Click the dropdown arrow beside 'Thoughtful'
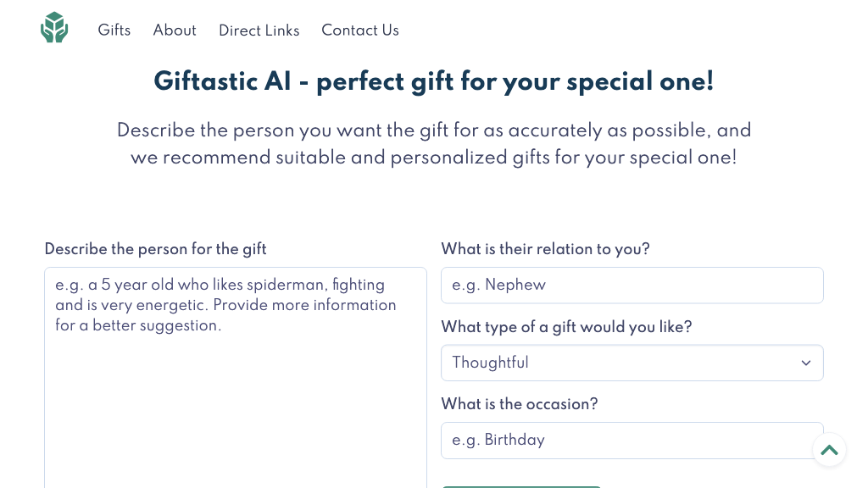Screen dimensions: 868x488 805,363
